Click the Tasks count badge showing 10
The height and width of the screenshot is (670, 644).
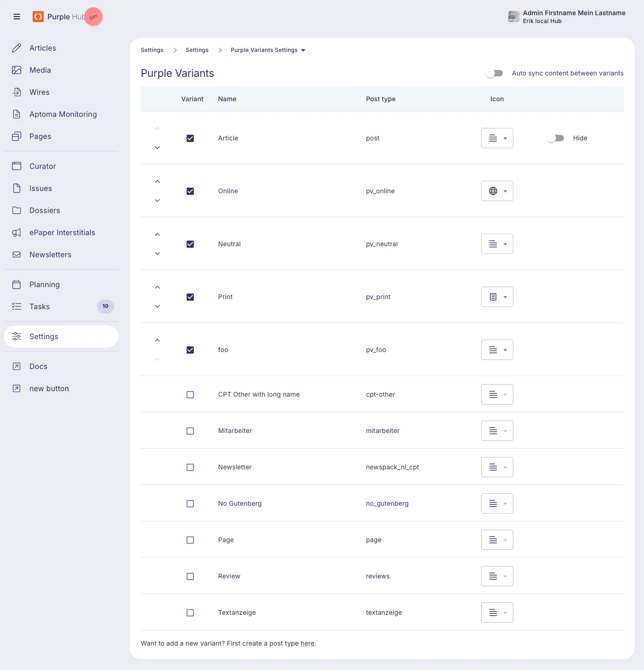(105, 306)
